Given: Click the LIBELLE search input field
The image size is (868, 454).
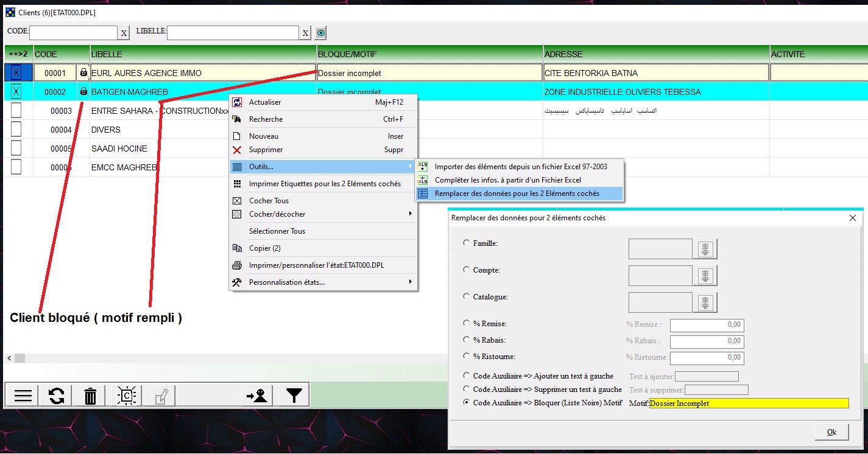Looking at the screenshot, I should (233, 33).
